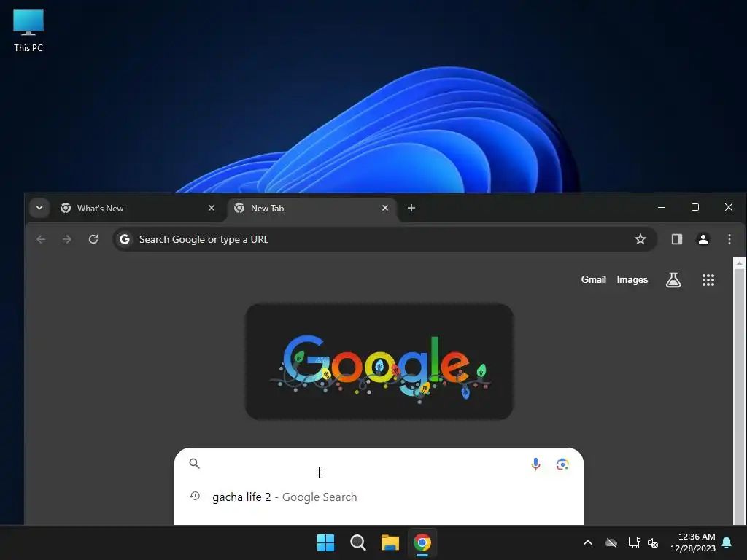Go forward with the forward arrow
The image size is (747, 560).
tap(67, 239)
